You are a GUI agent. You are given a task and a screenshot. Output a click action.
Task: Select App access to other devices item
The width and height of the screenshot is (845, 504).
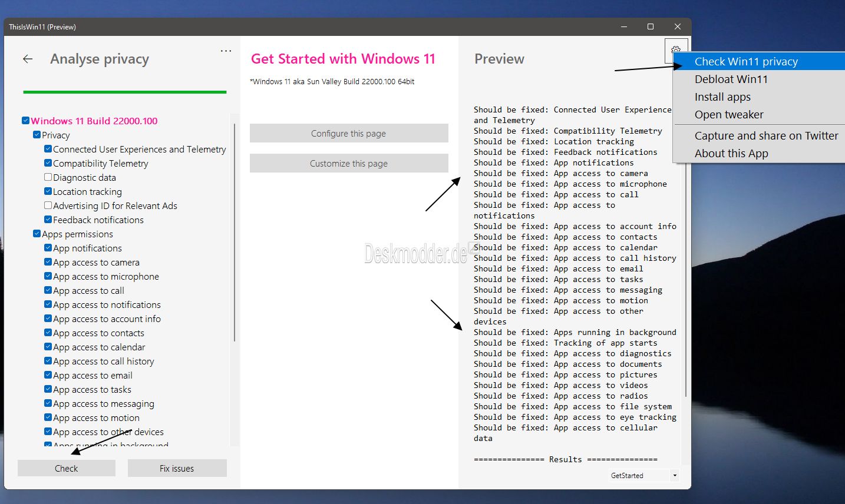(x=108, y=432)
